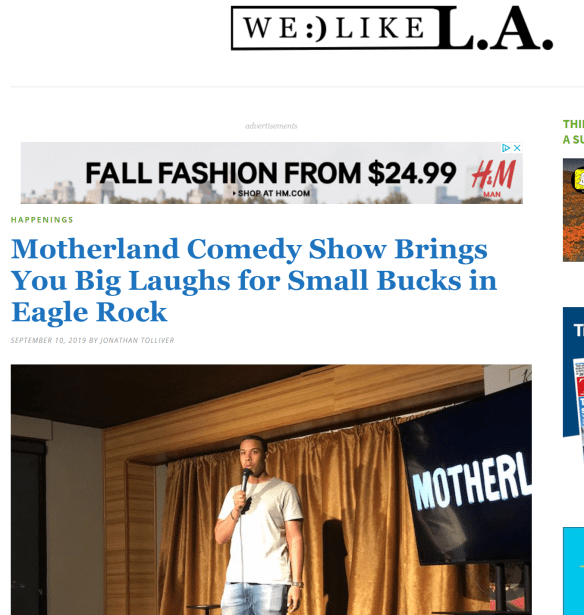Viewport: 584px width, 615px height.
Task: Open the AdChoices info icon on banner
Action: pyautogui.click(x=506, y=148)
